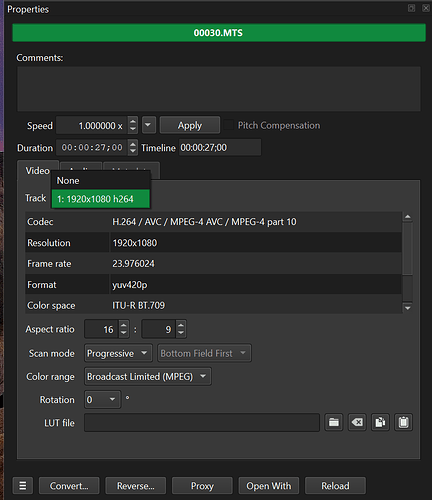Choose track 1: 1920x1080 h264
The width and height of the screenshot is (432, 500).
coord(101,199)
